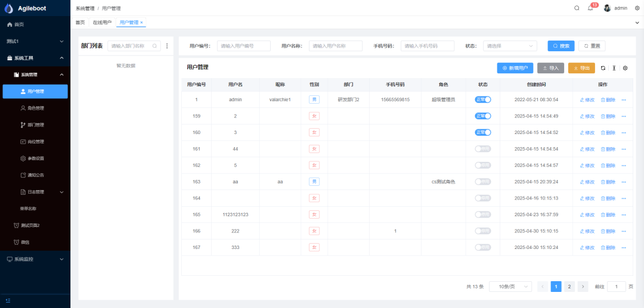Open column settings gear above table
The width and height of the screenshot is (644, 308).
pos(625,69)
